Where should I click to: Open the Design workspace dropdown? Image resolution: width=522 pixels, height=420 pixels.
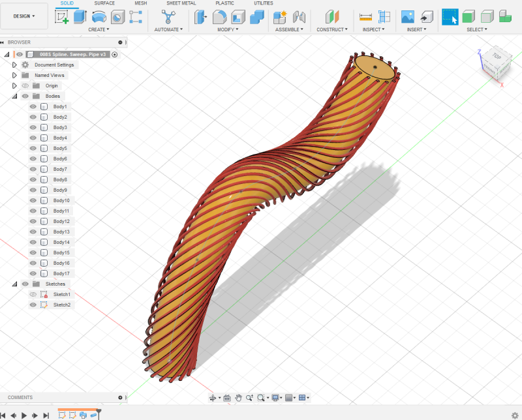24,16
